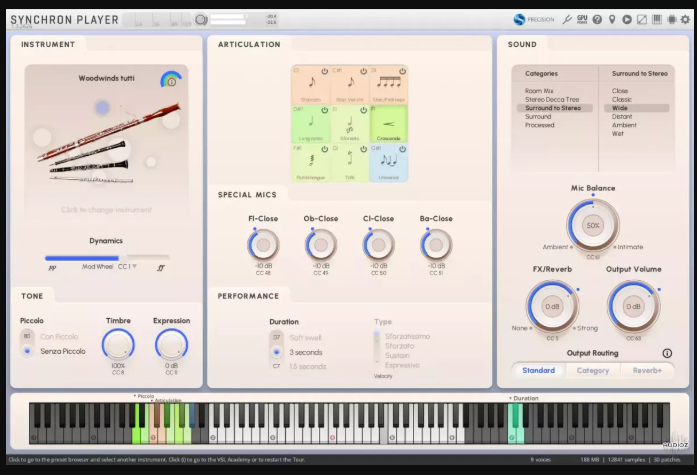The width and height of the screenshot is (697, 475).
Task: Choose the 3 seconds duration
Action: click(x=306, y=352)
